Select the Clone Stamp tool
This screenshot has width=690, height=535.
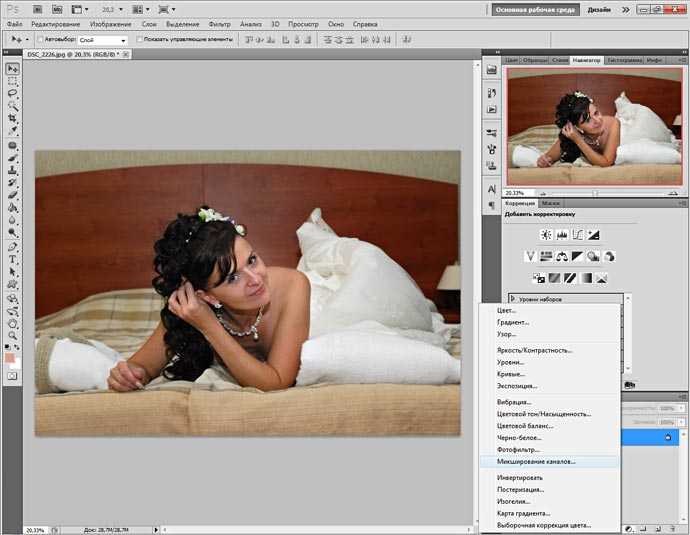(12, 170)
